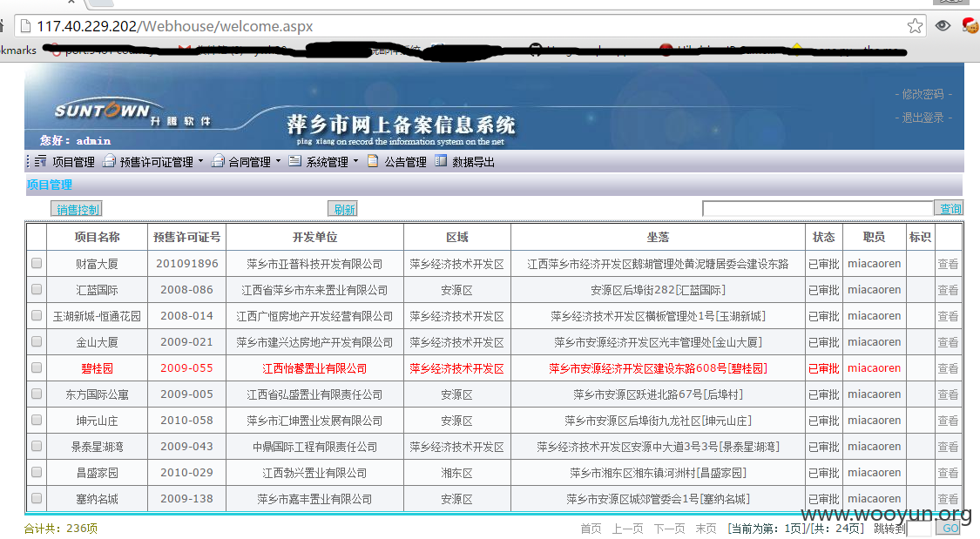Check the box for 昌盛家园 row
Viewport: 980px width, 539px height.
tap(37, 472)
